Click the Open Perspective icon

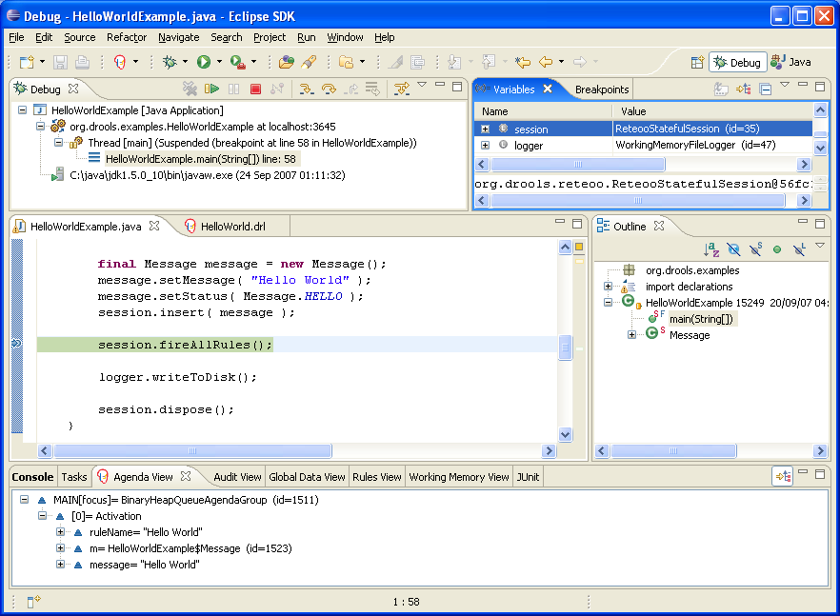point(697,62)
